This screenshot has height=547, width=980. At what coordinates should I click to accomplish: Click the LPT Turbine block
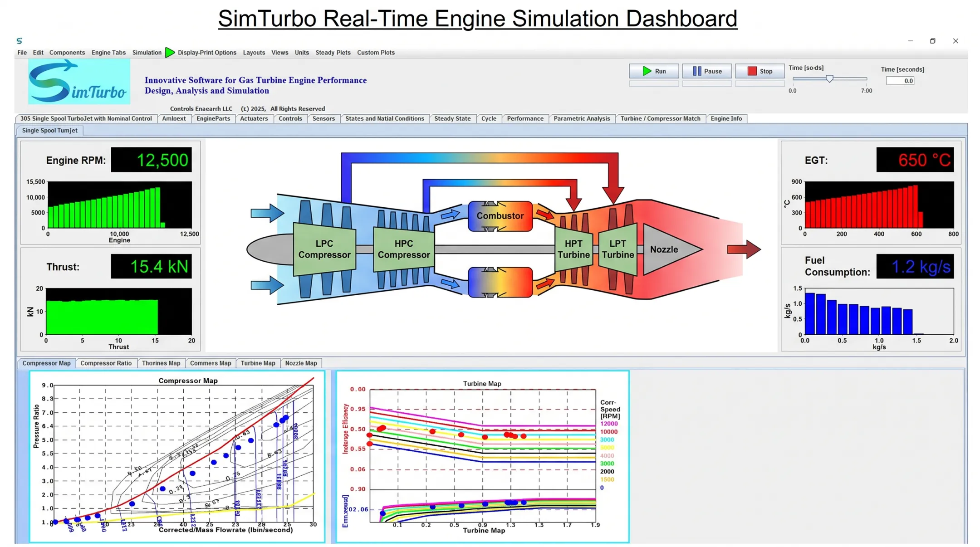click(x=617, y=249)
